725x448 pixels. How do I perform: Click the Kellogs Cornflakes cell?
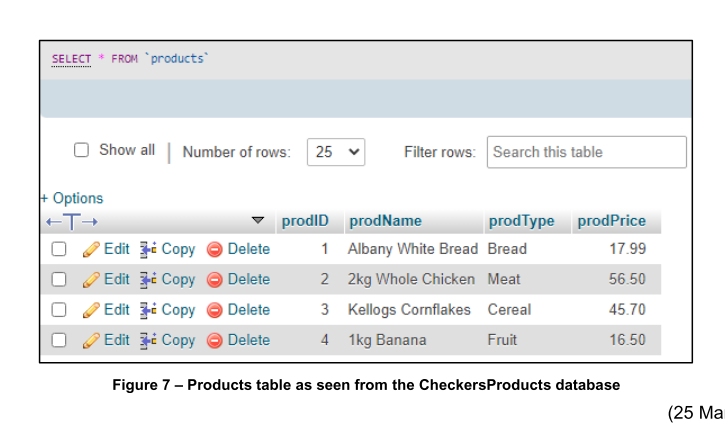tap(409, 310)
